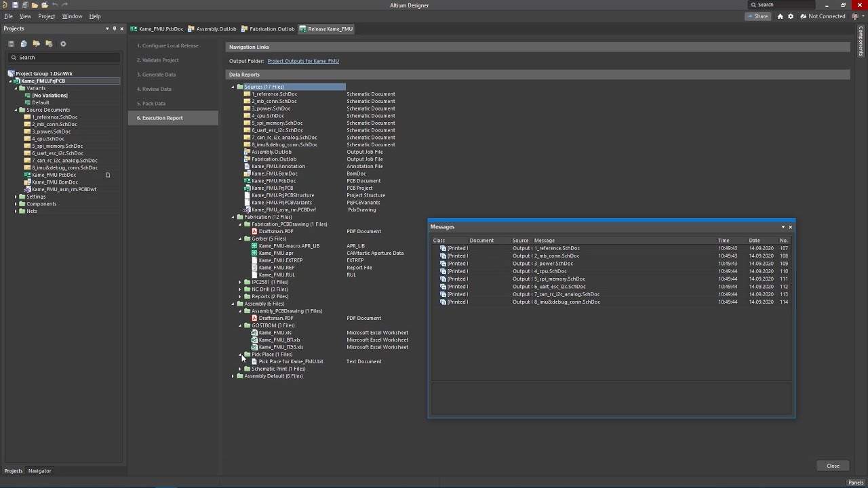This screenshot has height=488, width=868.
Task: Sort messages by the Time column header
Action: (724, 241)
